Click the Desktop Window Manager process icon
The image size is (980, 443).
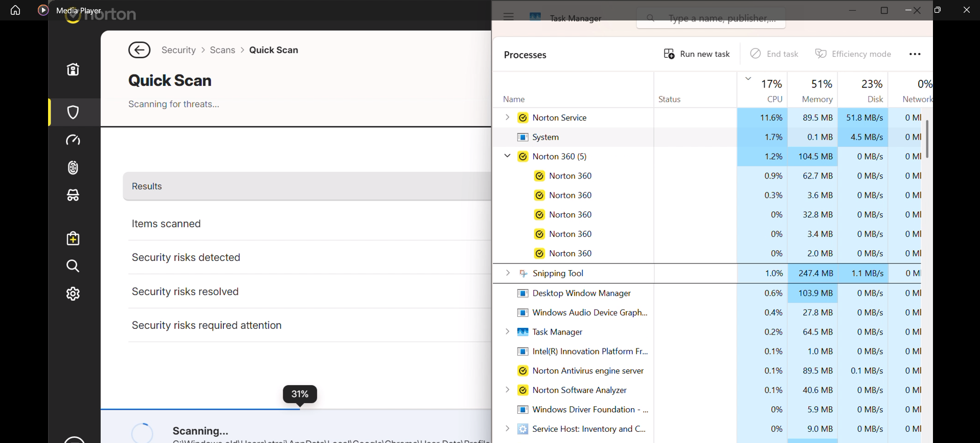pos(522,293)
